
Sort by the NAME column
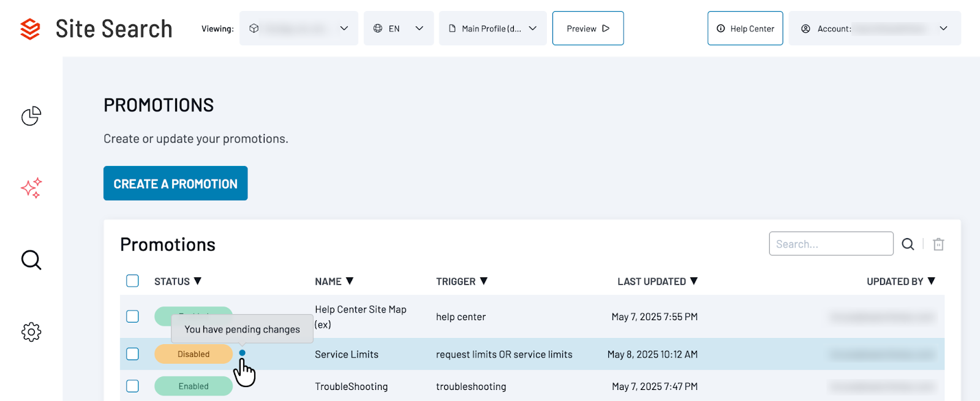(x=334, y=282)
